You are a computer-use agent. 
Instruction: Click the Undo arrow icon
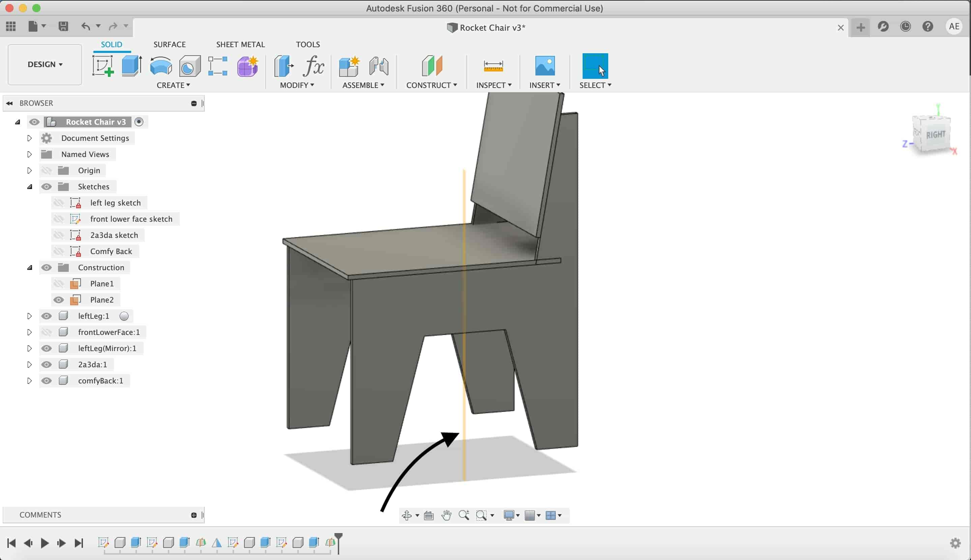[86, 26]
